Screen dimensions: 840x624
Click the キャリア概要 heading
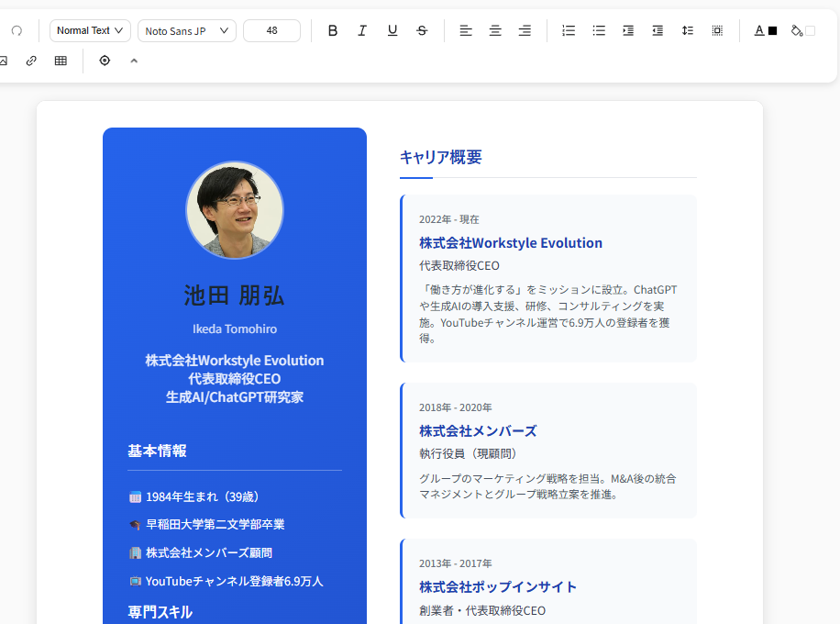tap(441, 157)
